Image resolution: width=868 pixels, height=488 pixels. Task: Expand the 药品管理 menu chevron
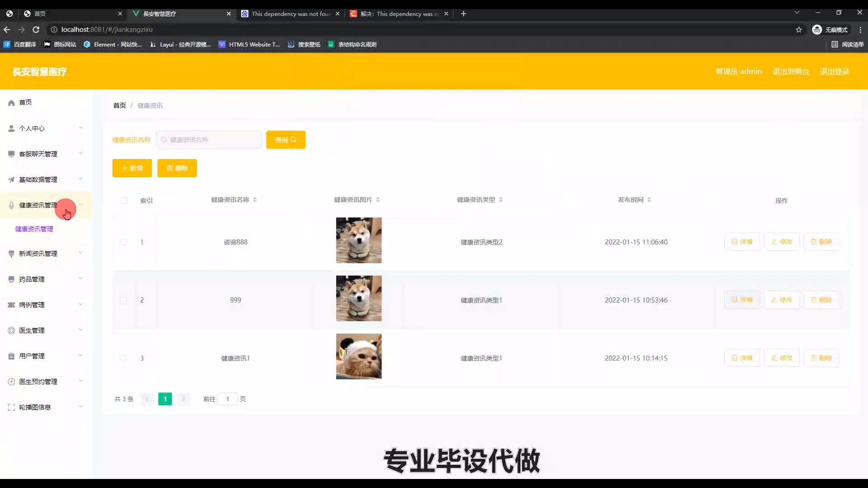pos(80,279)
